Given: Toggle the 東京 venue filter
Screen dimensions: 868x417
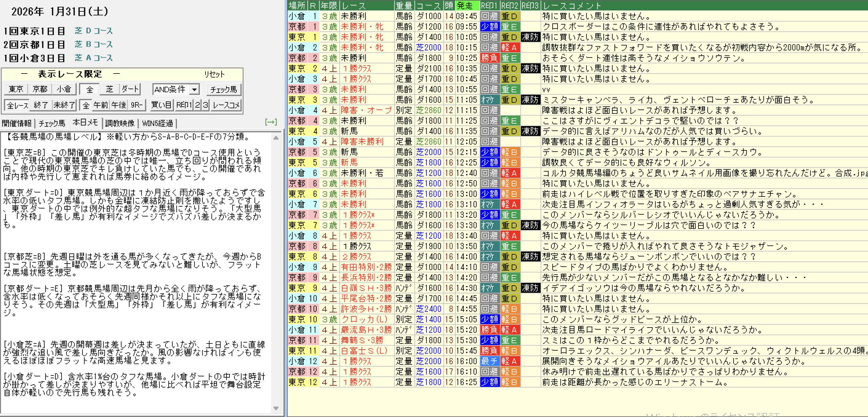Looking at the screenshot, I should click(16, 89).
